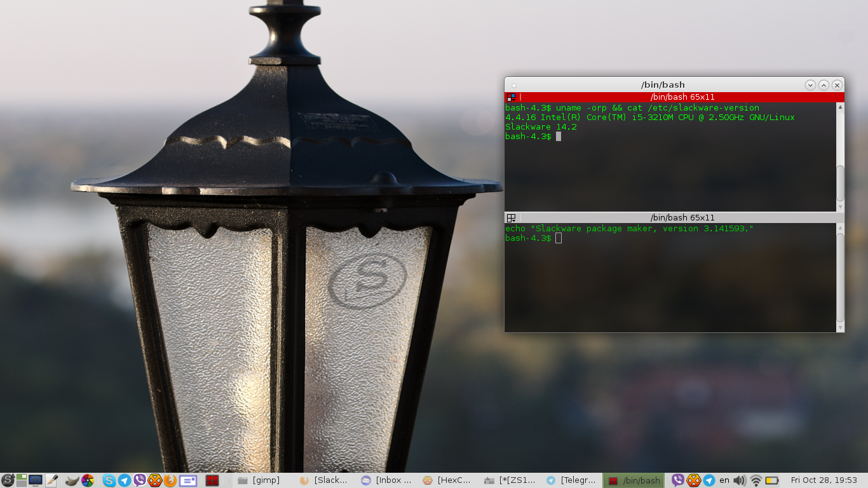
Task: Open the top terminal's grouping menu icon
Action: (x=511, y=97)
